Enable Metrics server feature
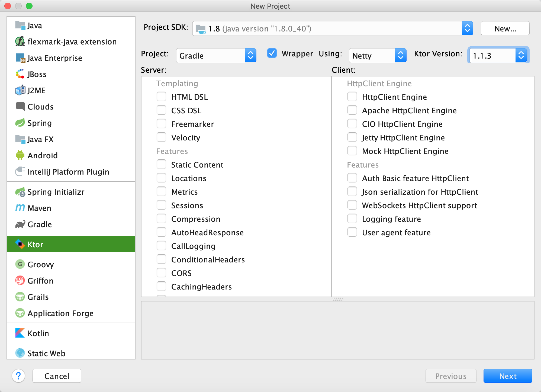 coord(162,191)
